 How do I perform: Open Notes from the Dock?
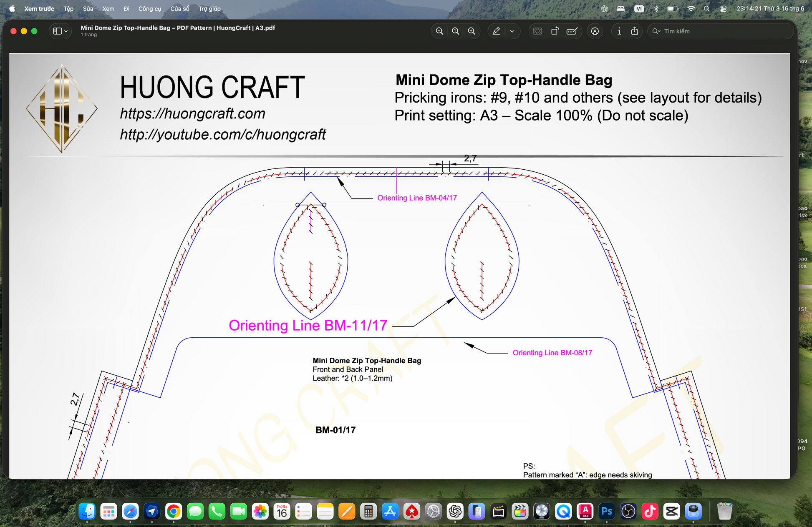point(325,511)
